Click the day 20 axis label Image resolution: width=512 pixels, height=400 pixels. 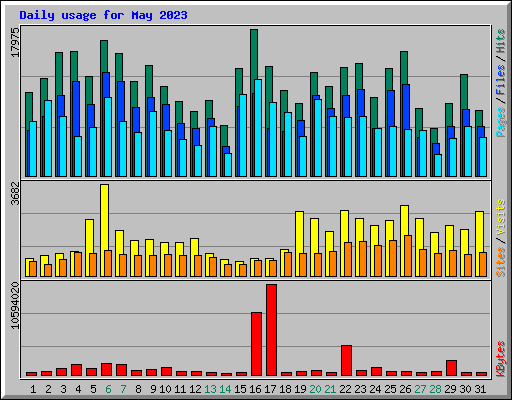click(x=315, y=389)
